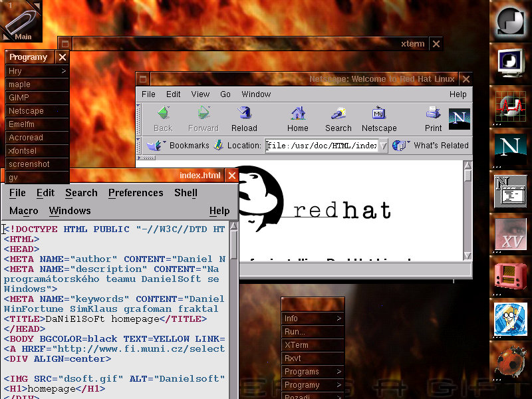
Task: Click the Location URL field in Netscape
Action: pos(321,146)
